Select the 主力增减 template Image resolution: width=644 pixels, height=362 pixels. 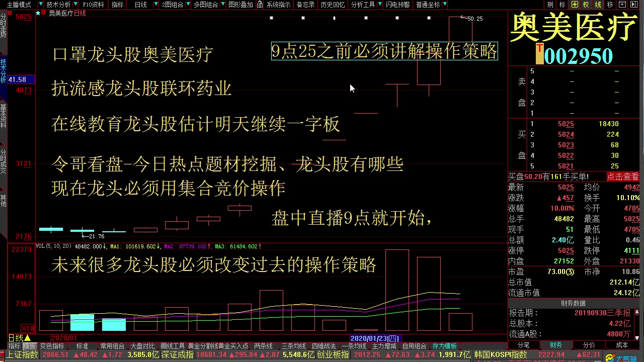384,346
